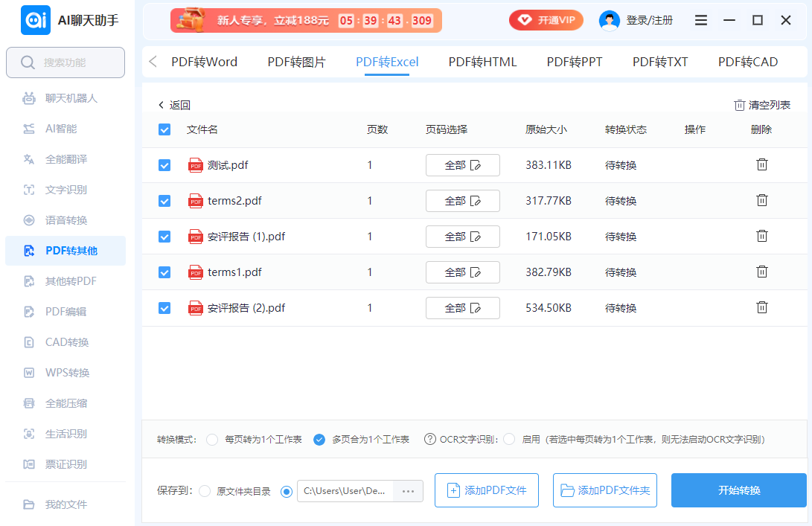Select the 全能压缩 tool
The width and height of the screenshot is (812, 526).
coord(65,402)
